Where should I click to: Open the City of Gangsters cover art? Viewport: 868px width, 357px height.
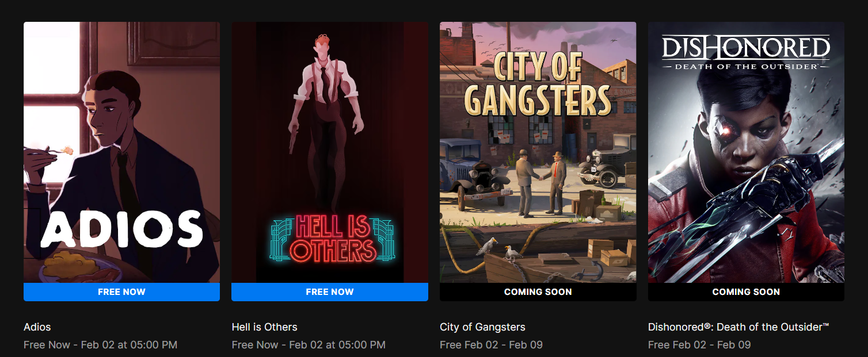tap(538, 152)
